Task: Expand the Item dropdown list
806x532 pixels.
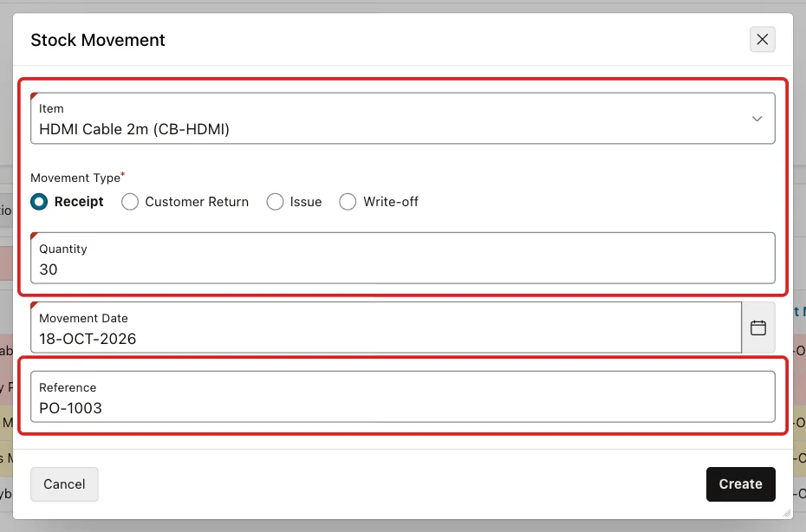Action: (757, 119)
